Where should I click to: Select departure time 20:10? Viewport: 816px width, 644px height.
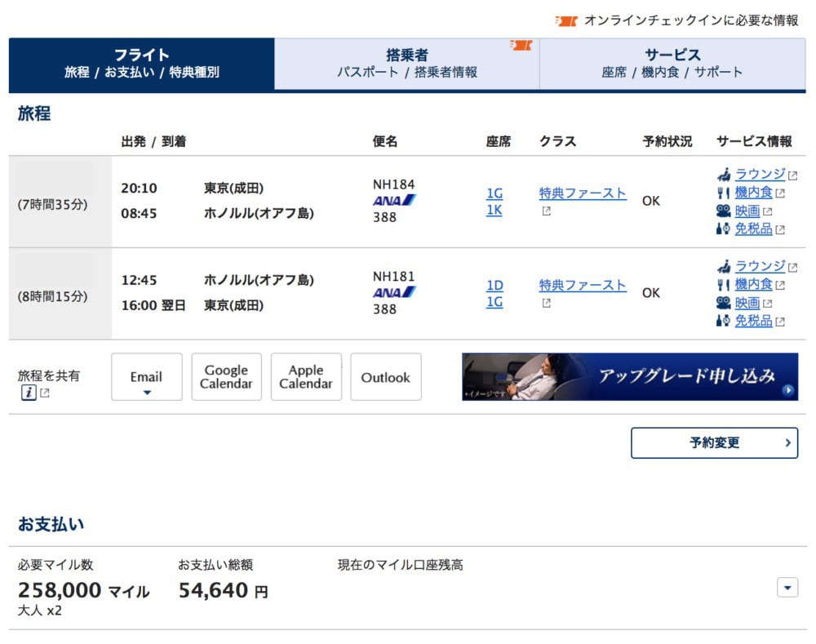pos(139,188)
